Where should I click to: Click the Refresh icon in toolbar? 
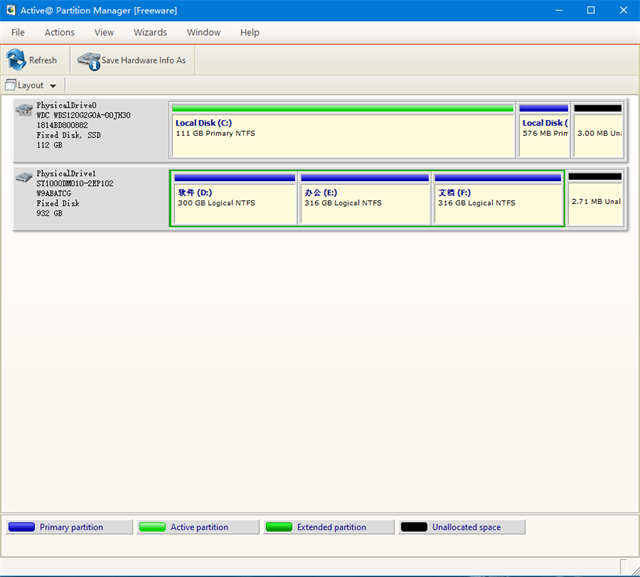click(x=16, y=60)
